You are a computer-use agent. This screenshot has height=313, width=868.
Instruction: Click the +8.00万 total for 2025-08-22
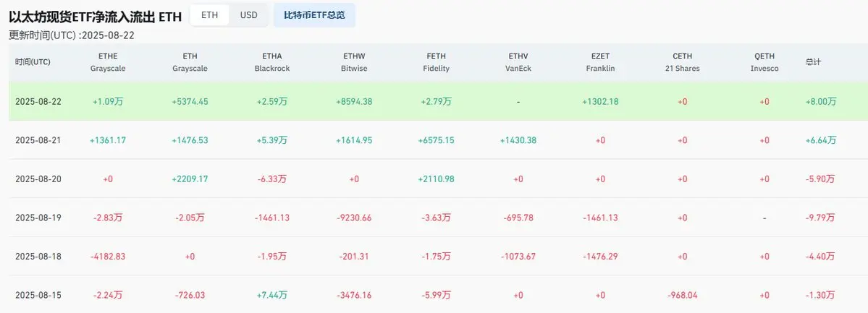pyautogui.click(x=821, y=102)
